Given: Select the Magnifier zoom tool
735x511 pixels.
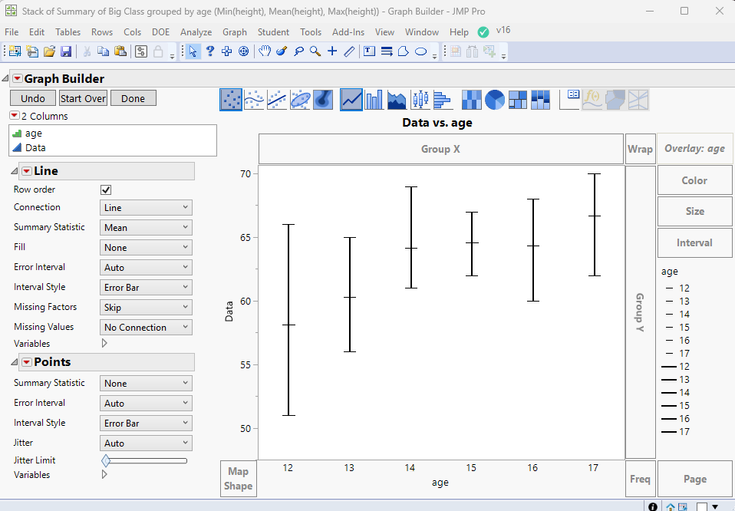Looking at the screenshot, I should click(x=315, y=51).
